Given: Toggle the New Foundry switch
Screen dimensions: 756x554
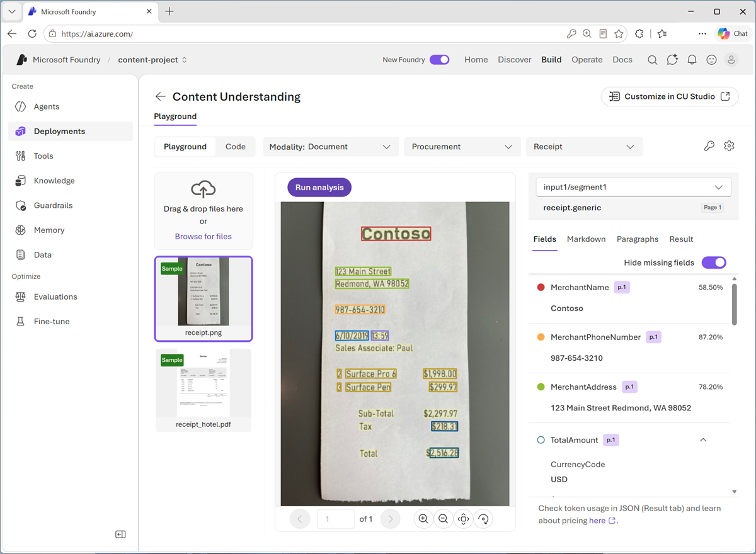Looking at the screenshot, I should coord(439,60).
